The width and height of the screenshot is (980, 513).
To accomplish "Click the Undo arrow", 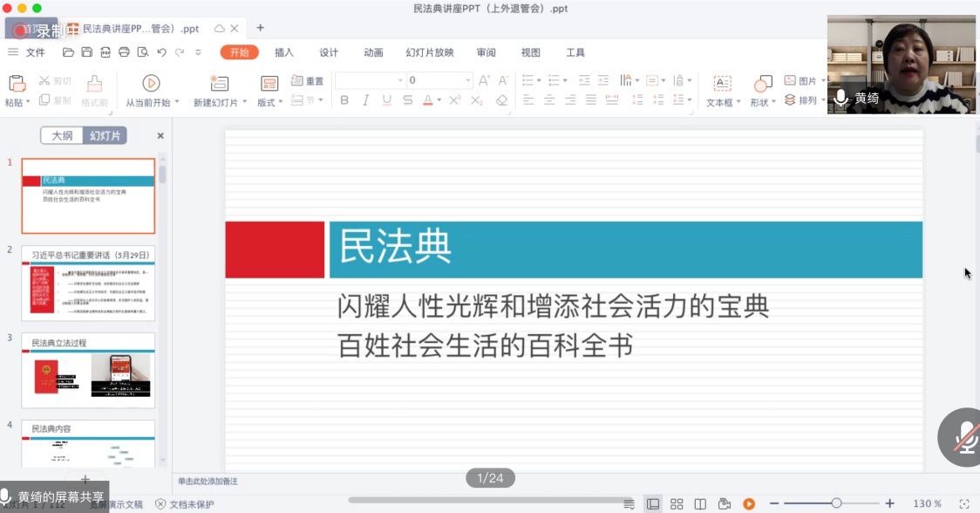I will click(x=161, y=52).
